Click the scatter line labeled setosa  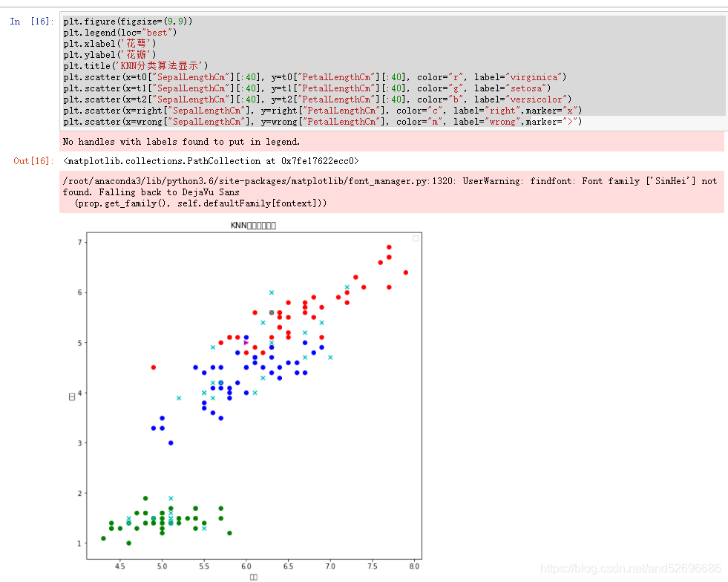pyautogui.click(x=307, y=88)
